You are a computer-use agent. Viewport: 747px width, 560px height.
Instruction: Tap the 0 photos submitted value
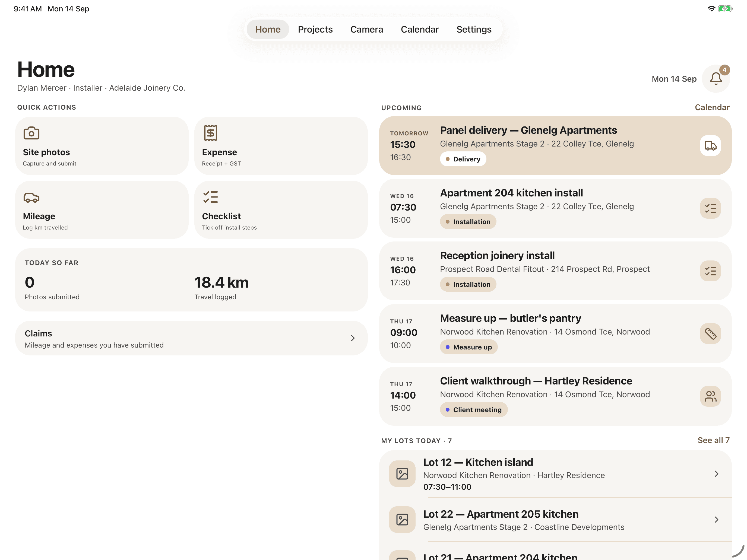pos(30,282)
